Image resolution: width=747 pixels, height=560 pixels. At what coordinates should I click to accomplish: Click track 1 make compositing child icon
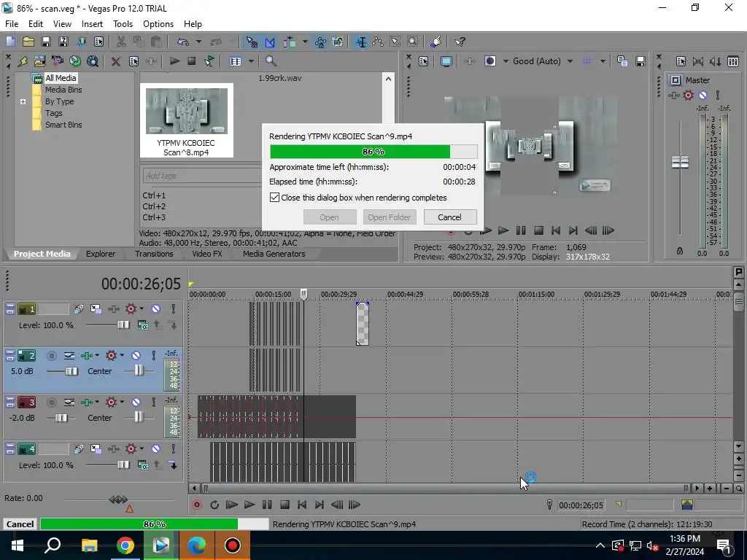pyautogui.click(x=173, y=325)
